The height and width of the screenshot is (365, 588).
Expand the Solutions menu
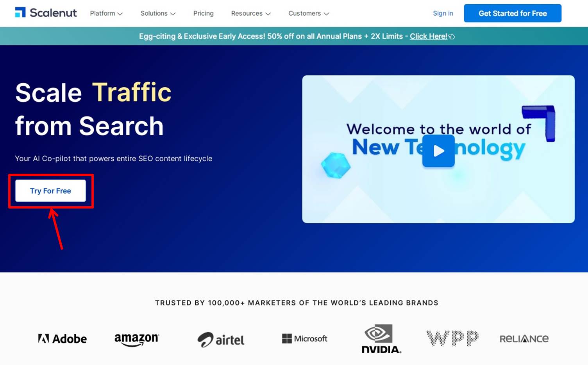click(158, 13)
